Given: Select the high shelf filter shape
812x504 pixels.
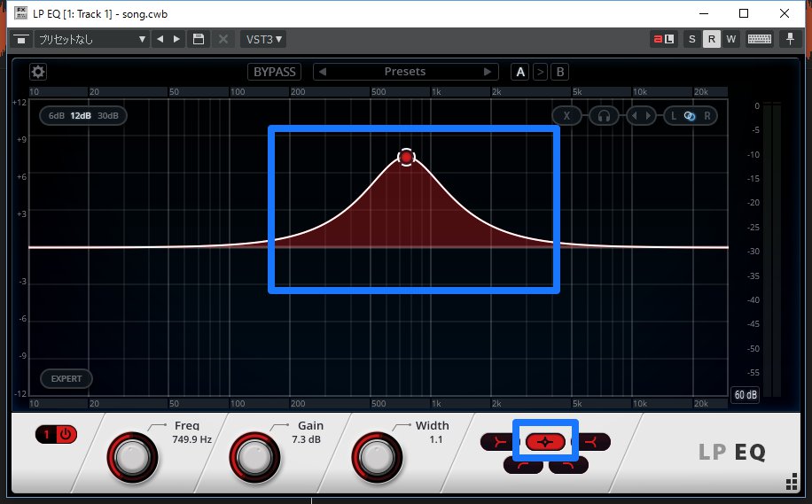Looking at the screenshot, I should [594, 441].
